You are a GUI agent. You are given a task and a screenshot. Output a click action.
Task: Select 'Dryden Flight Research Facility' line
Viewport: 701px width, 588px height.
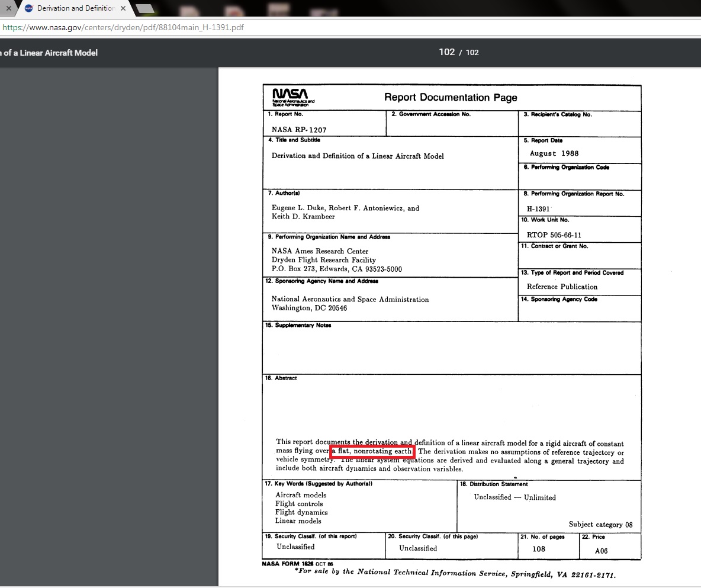tap(324, 260)
